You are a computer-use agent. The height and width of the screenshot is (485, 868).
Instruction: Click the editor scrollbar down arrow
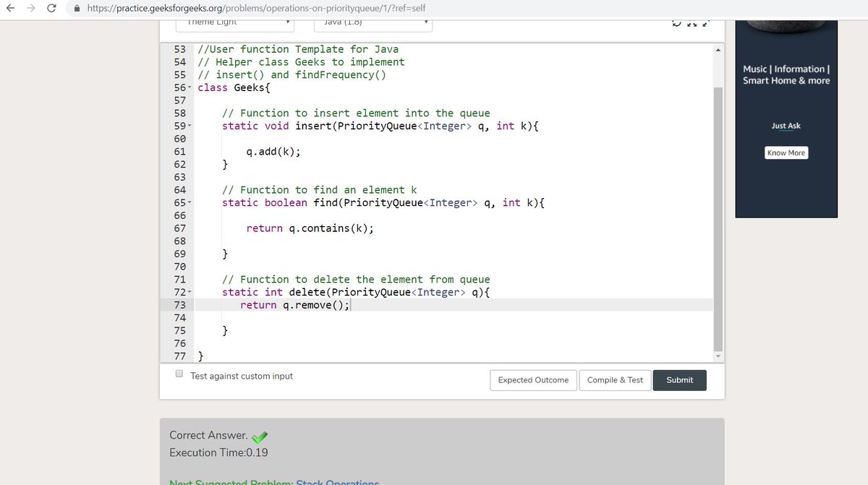(x=718, y=356)
